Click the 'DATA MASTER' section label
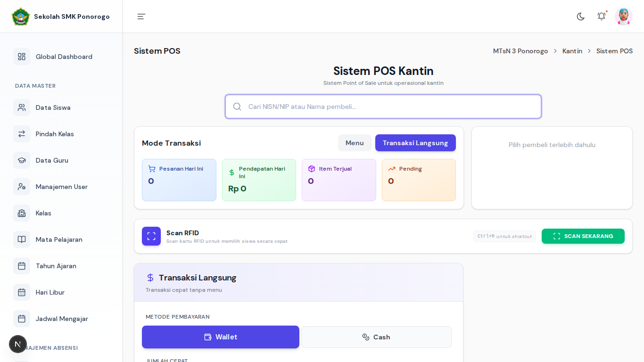 tap(35, 86)
